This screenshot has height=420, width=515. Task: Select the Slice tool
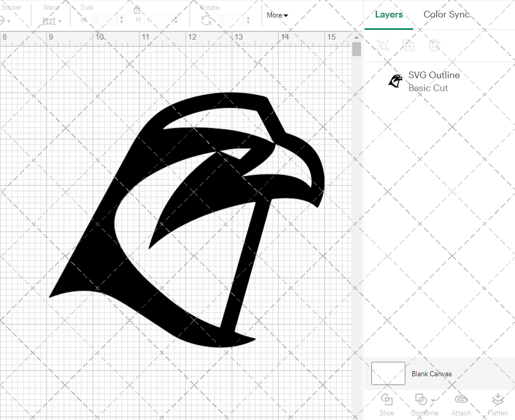pyautogui.click(x=387, y=404)
